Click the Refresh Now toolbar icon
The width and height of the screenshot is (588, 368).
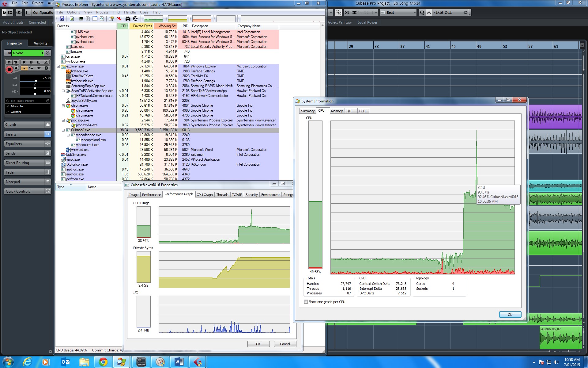point(72,19)
